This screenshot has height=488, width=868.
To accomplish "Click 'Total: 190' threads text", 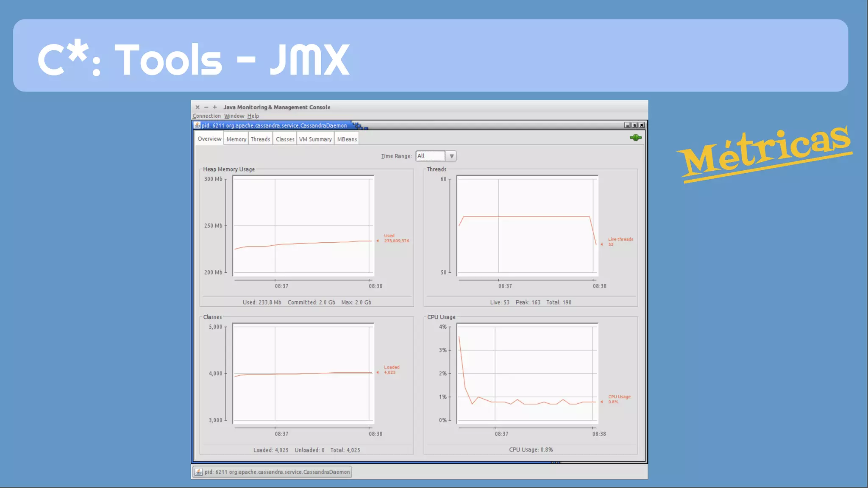I will click(x=559, y=302).
